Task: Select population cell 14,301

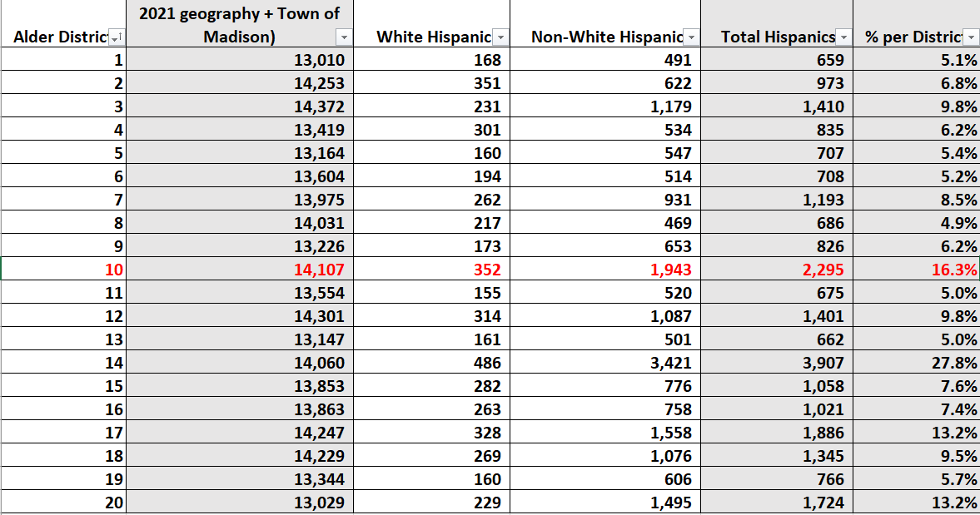Action: (x=240, y=316)
